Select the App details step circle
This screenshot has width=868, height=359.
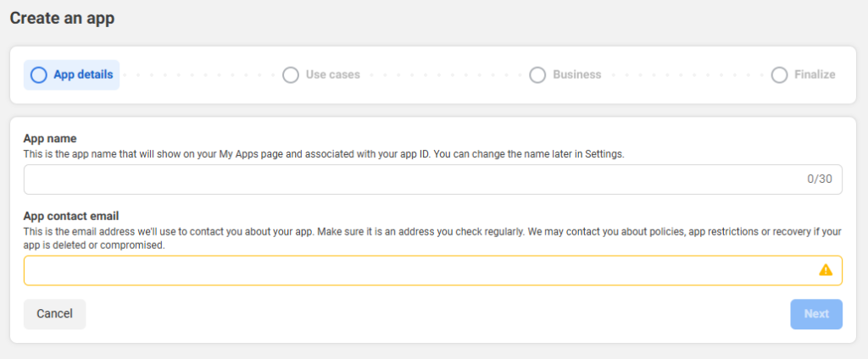tap(39, 75)
